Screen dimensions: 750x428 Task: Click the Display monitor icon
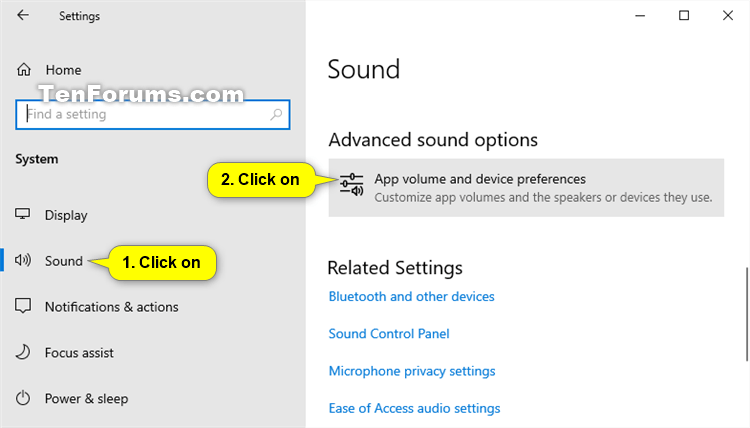click(x=22, y=214)
